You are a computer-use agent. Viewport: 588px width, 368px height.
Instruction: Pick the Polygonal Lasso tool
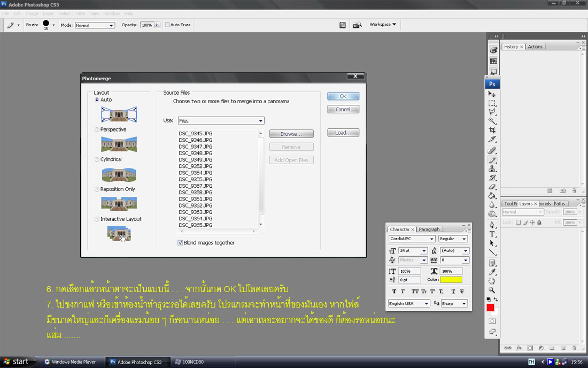492,112
